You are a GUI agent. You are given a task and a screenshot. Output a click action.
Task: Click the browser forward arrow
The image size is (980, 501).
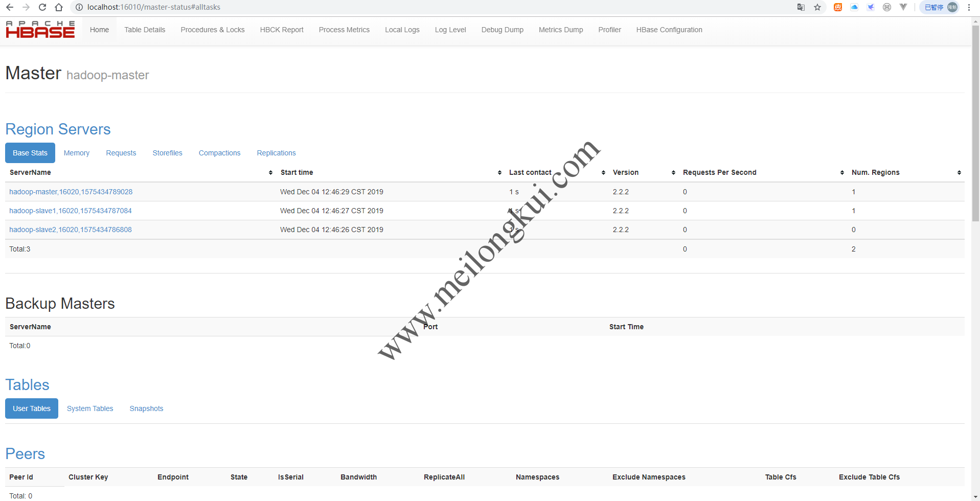pyautogui.click(x=26, y=7)
